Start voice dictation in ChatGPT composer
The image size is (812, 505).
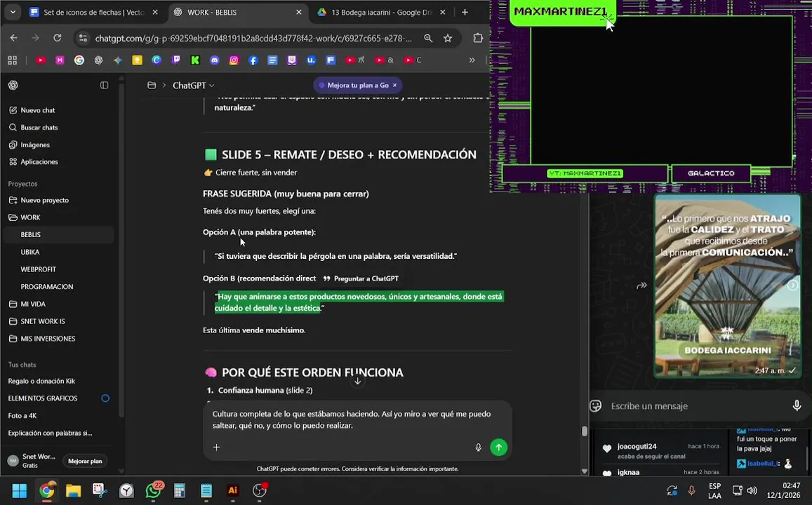pyautogui.click(x=479, y=447)
